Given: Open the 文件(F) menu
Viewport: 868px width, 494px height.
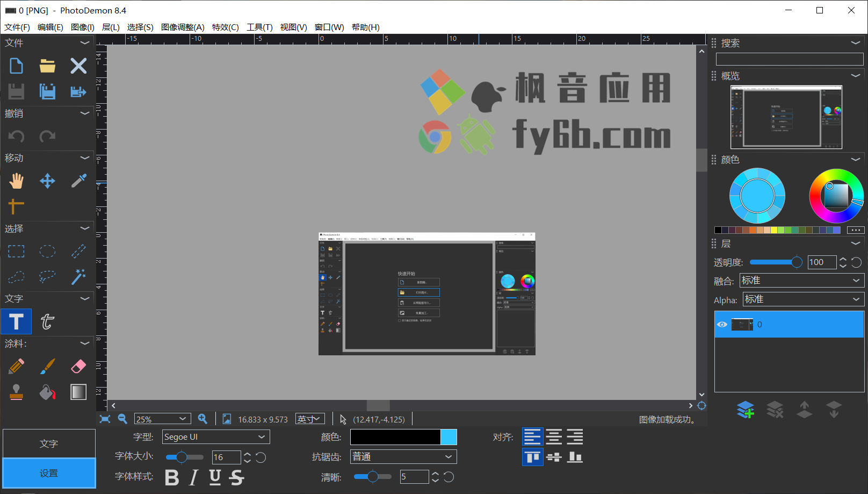Looking at the screenshot, I should coord(17,27).
